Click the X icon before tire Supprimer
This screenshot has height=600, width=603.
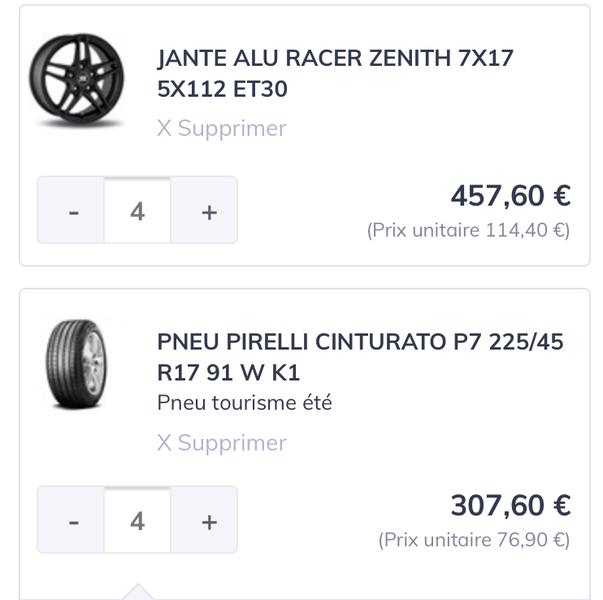pyautogui.click(x=164, y=443)
